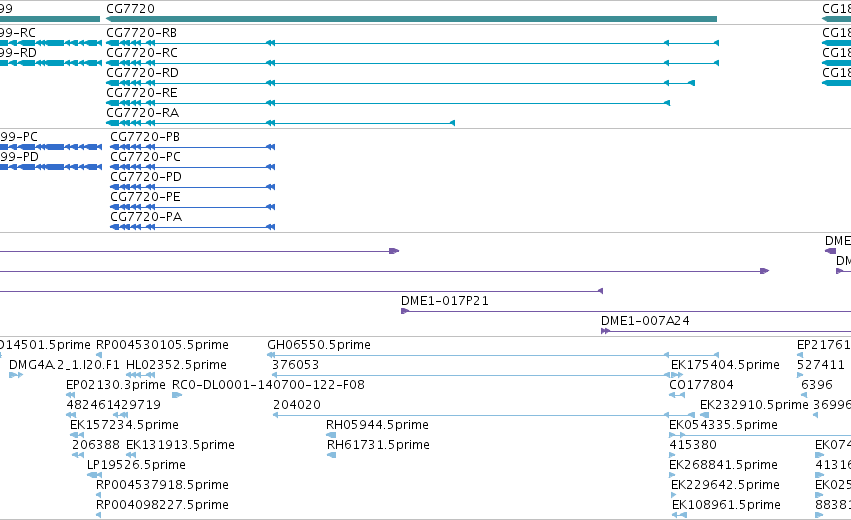This screenshot has height=520, width=851.
Task: Select transcript CG7720-RA label
Action: pos(142,113)
